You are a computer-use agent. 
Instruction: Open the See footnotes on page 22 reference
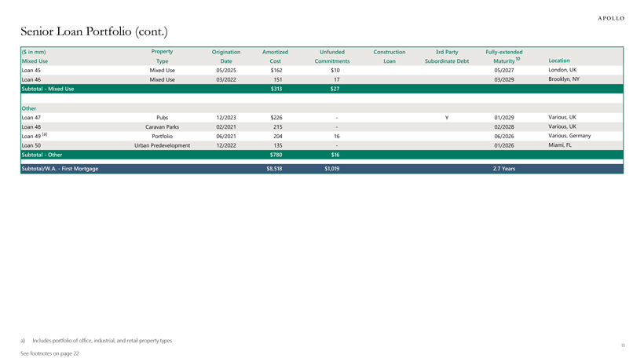(x=49, y=353)
